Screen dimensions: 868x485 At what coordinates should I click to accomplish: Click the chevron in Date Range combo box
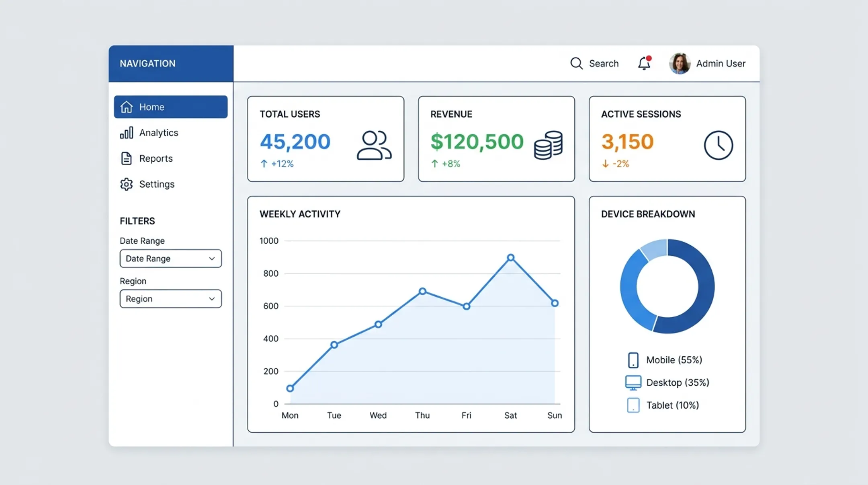(212, 259)
